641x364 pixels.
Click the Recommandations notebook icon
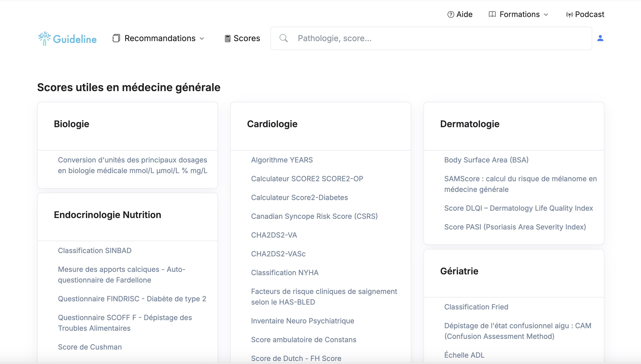[116, 38]
